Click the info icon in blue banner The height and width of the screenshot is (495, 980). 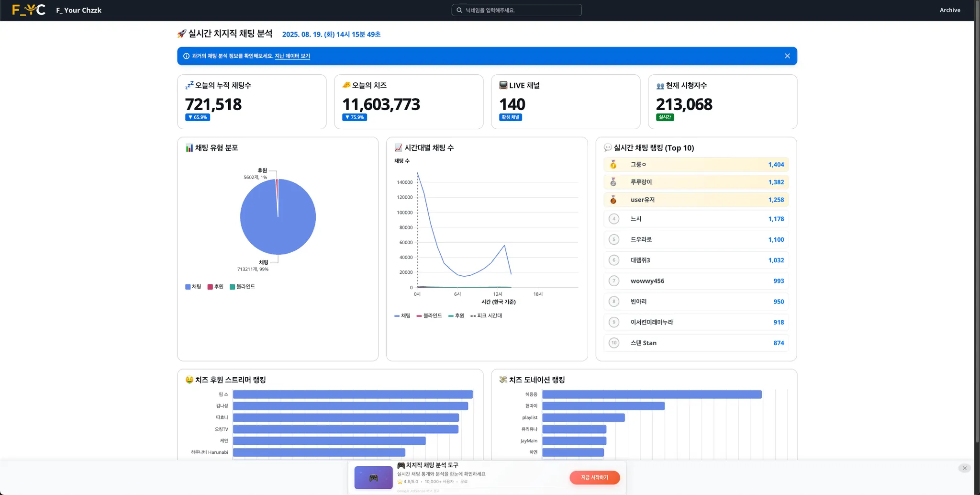coord(186,56)
